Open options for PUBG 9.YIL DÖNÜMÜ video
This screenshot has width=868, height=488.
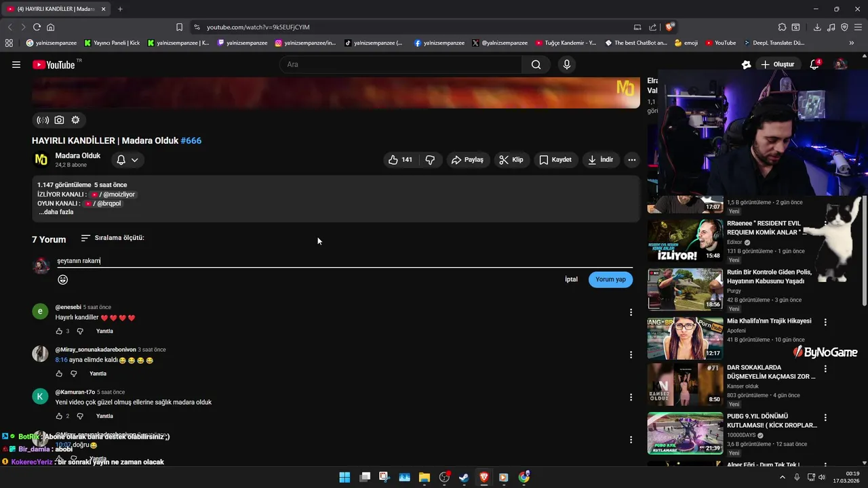(x=825, y=418)
